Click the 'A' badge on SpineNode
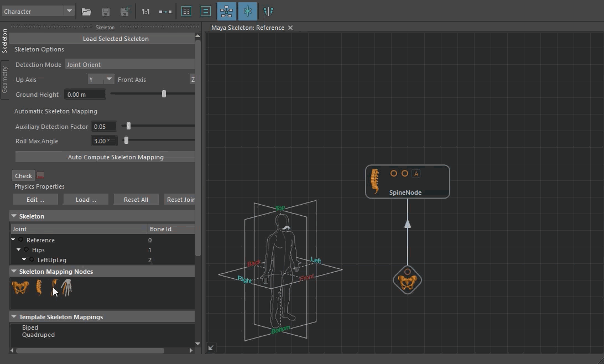Viewport: 604px width, 364px height. [416, 174]
